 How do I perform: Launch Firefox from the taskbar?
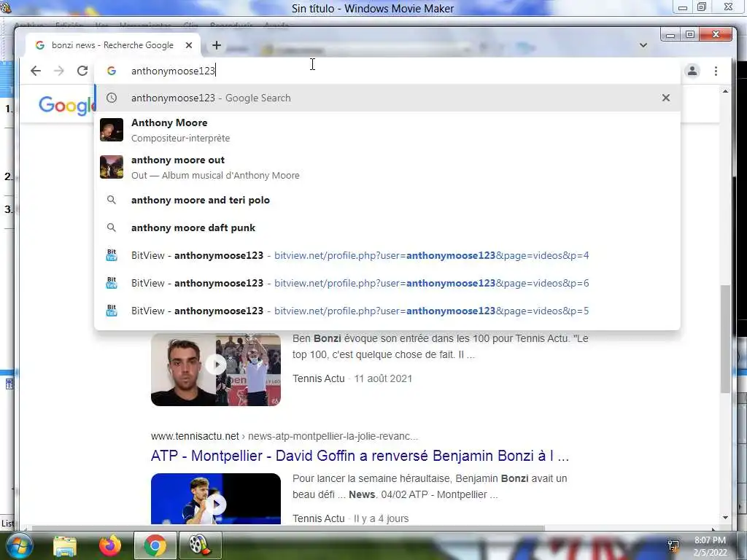pos(110,545)
